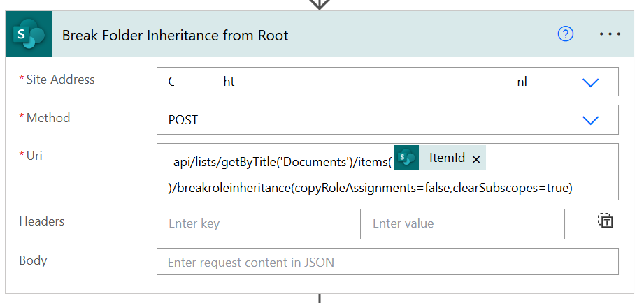Select the POST value in Method box
644x303 pixels.
point(183,120)
